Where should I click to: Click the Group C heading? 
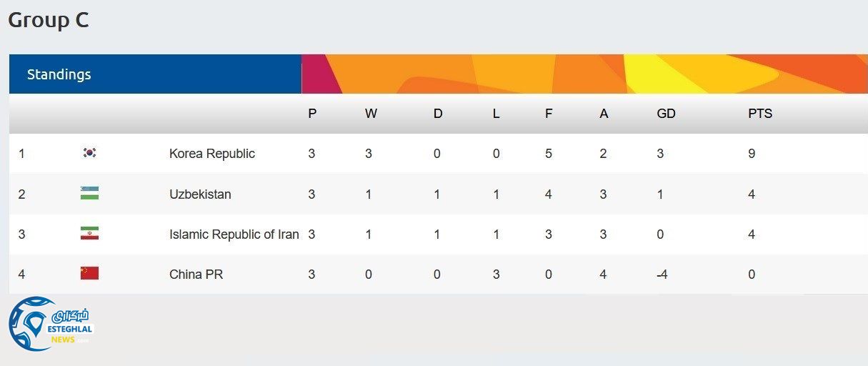(x=49, y=20)
